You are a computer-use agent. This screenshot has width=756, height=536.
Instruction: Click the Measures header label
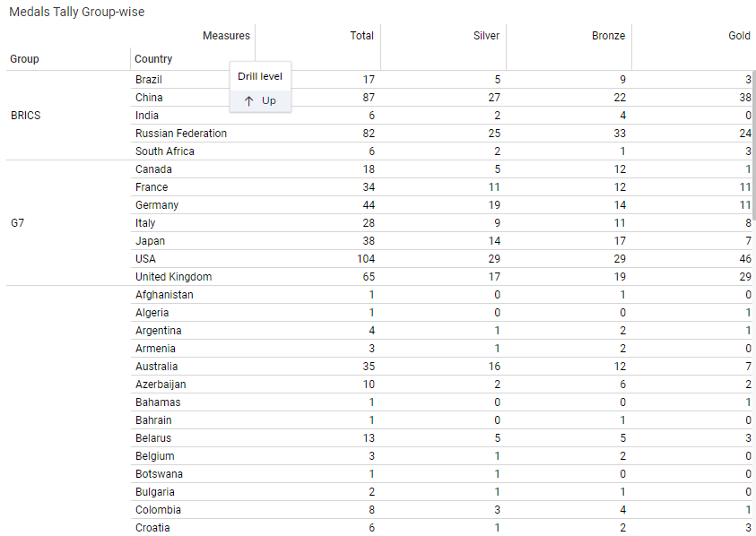tap(226, 36)
